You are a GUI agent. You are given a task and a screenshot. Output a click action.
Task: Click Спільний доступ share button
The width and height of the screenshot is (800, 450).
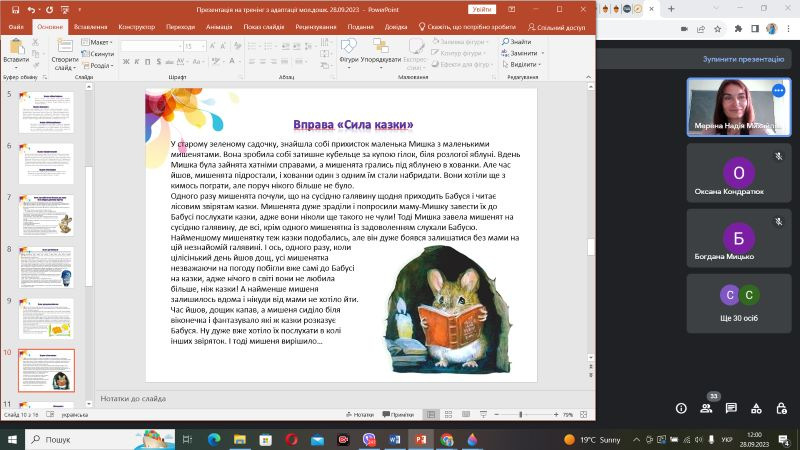pyautogui.click(x=556, y=27)
